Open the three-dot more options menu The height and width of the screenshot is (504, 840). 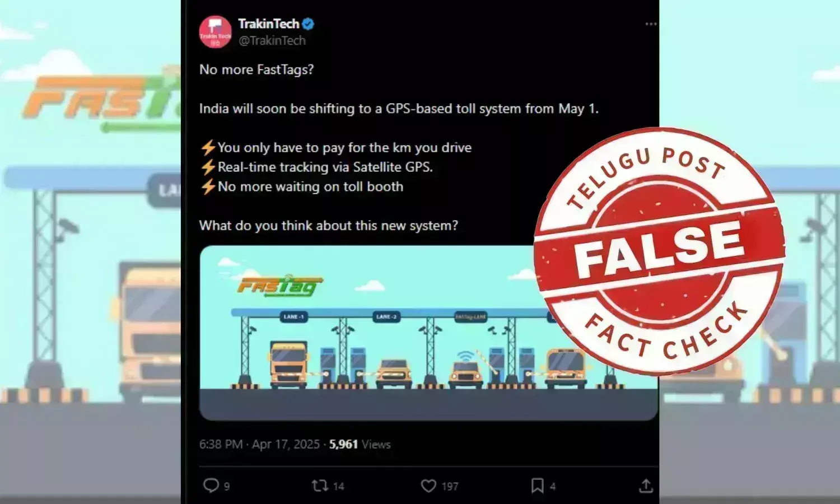point(651,24)
